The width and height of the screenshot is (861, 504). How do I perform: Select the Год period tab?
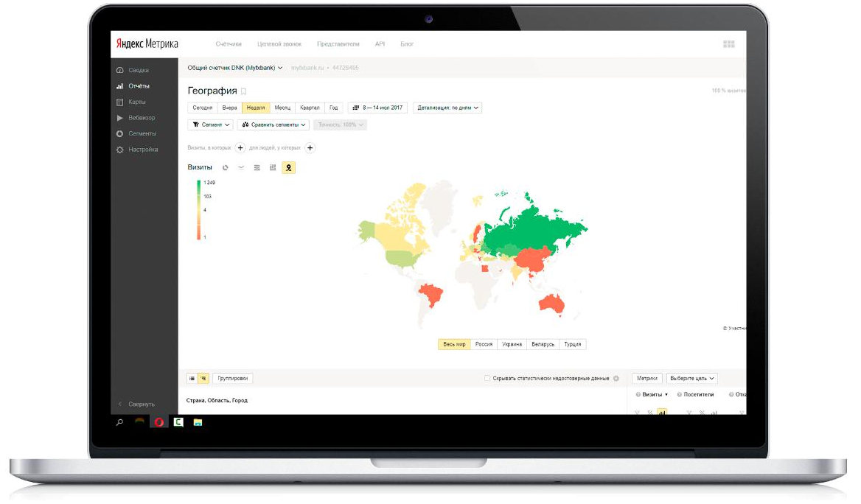click(334, 108)
